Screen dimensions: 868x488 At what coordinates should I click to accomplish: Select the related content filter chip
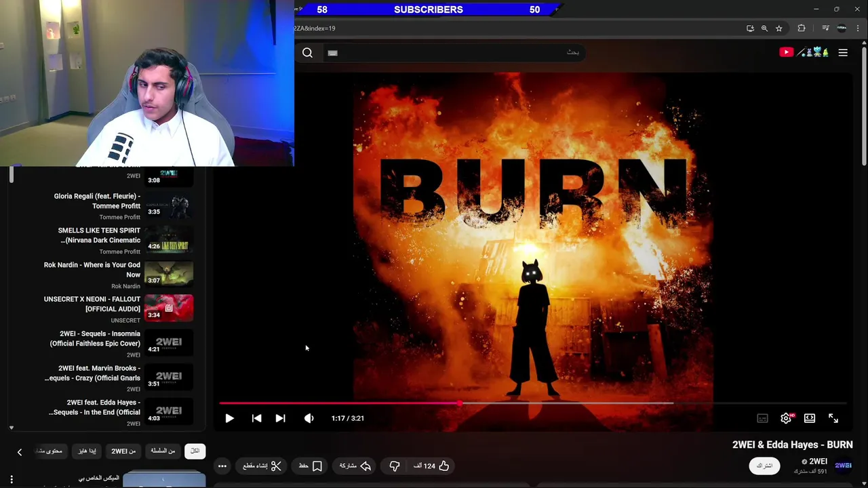(x=51, y=451)
